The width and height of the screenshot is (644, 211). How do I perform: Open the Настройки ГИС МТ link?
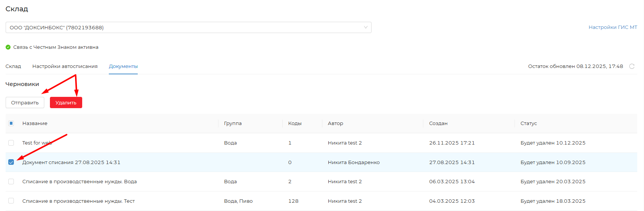(x=612, y=27)
